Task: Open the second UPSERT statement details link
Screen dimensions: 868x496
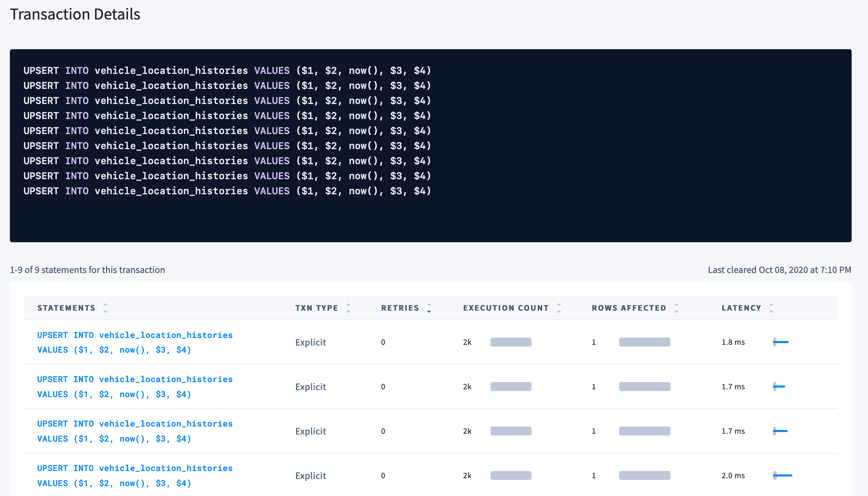Action: point(135,387)
